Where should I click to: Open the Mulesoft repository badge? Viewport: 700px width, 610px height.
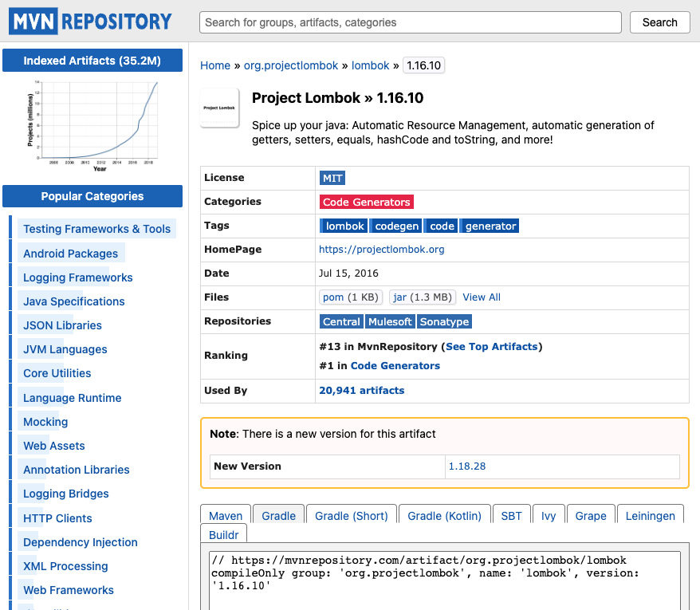click(390, 321)
